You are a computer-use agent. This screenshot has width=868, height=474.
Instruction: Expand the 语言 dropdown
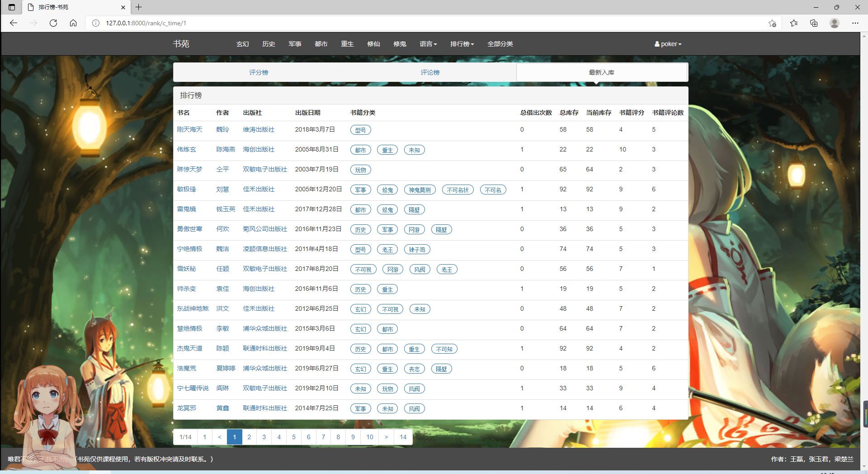428,44
